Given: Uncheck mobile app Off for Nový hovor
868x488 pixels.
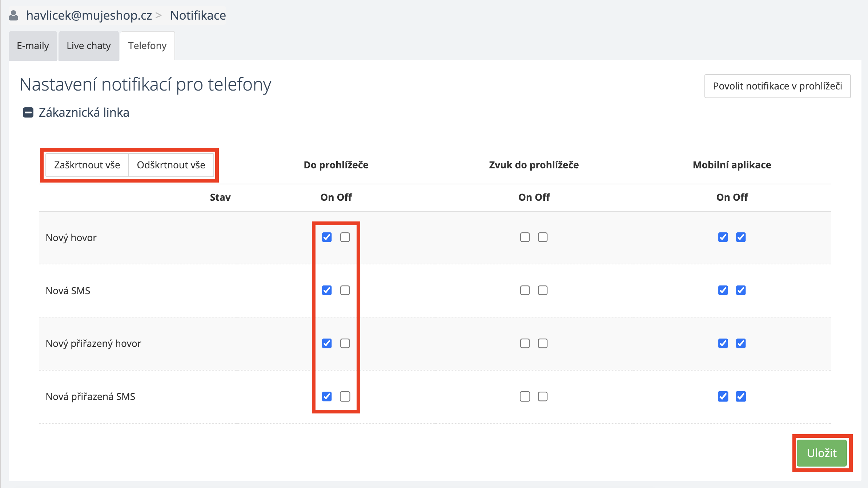Looking at the screenshot, I should click(x=741, y=237).
